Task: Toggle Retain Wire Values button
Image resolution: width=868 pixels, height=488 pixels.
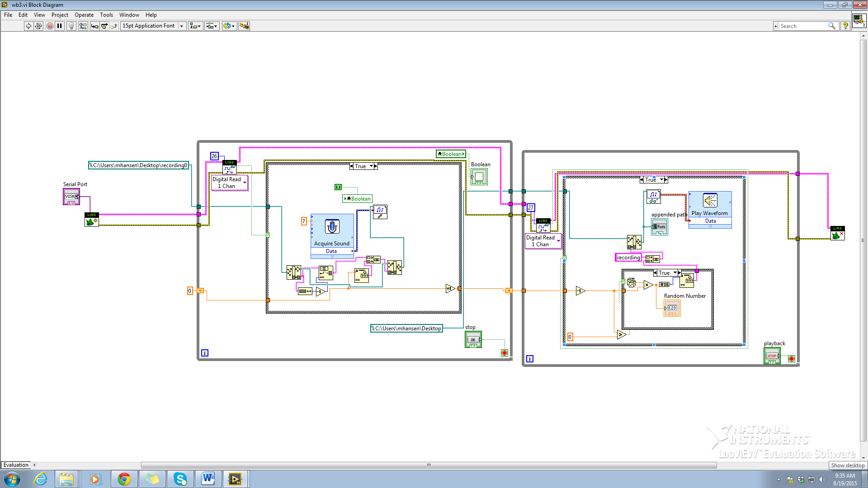Action: [x=83, y=26]
